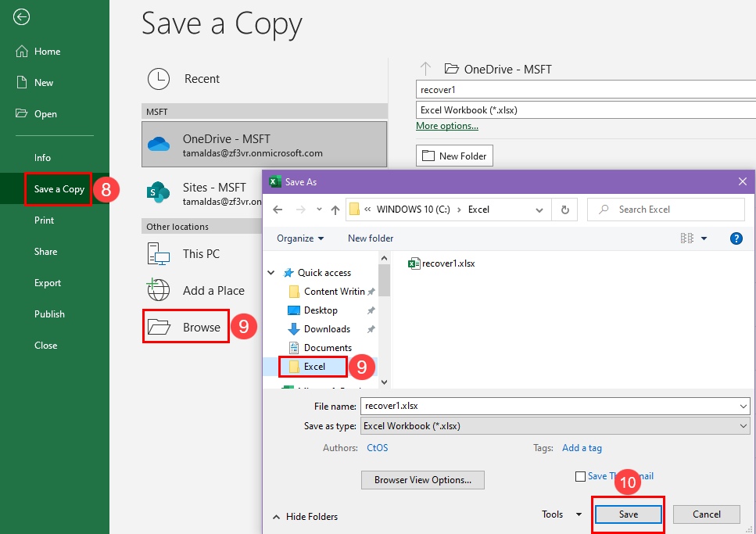The width and height of the screenshot is (756, 534).
Task: Open Help with the blue question mark
Action: [x=736, y=238]
